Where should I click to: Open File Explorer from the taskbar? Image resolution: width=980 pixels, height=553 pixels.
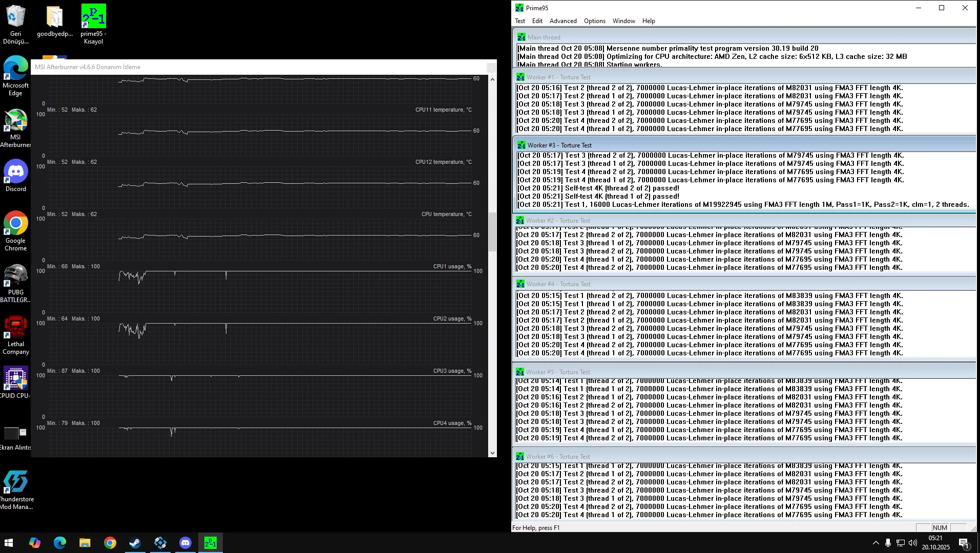(x=85, y=543)
